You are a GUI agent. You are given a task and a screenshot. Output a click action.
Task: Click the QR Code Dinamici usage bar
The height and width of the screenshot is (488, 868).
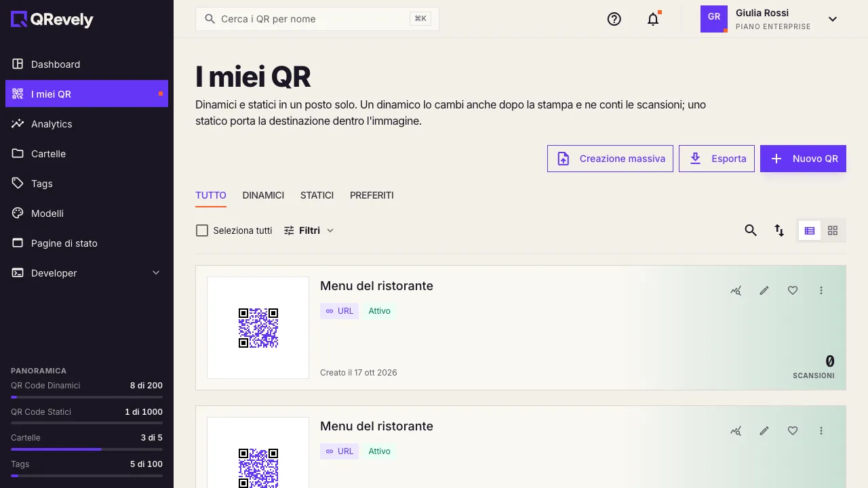coord(87,397)
